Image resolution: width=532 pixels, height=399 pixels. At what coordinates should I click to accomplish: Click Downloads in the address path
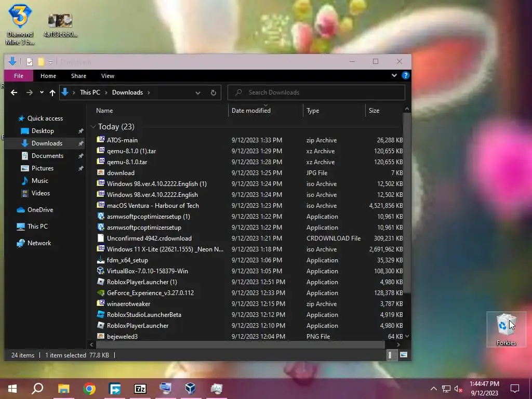point(128,92)
